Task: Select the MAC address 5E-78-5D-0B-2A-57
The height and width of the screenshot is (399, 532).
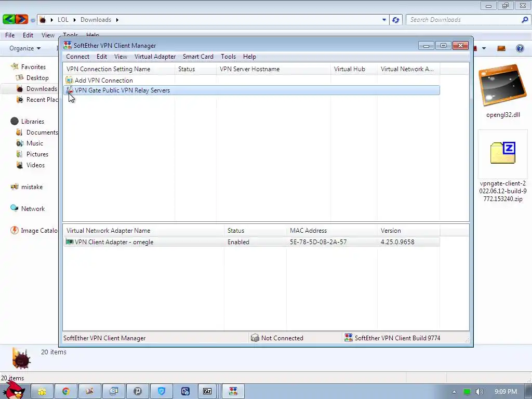Action: [318, 242]
